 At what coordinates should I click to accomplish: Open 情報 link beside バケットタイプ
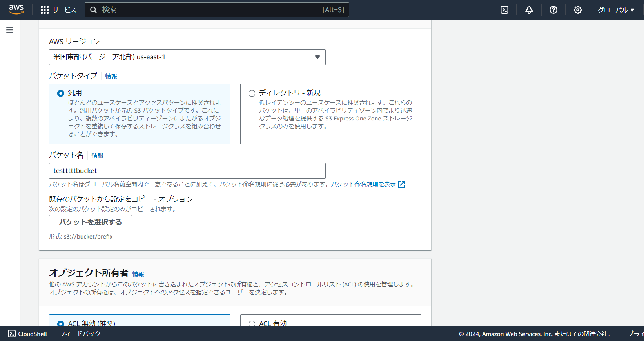(x=111, y=76)
